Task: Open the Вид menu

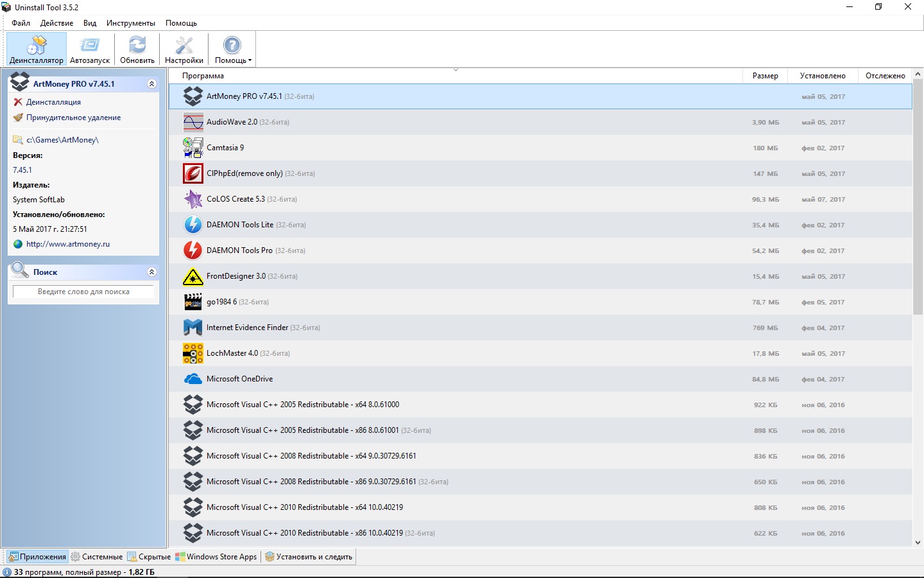Action: [90, 23]
